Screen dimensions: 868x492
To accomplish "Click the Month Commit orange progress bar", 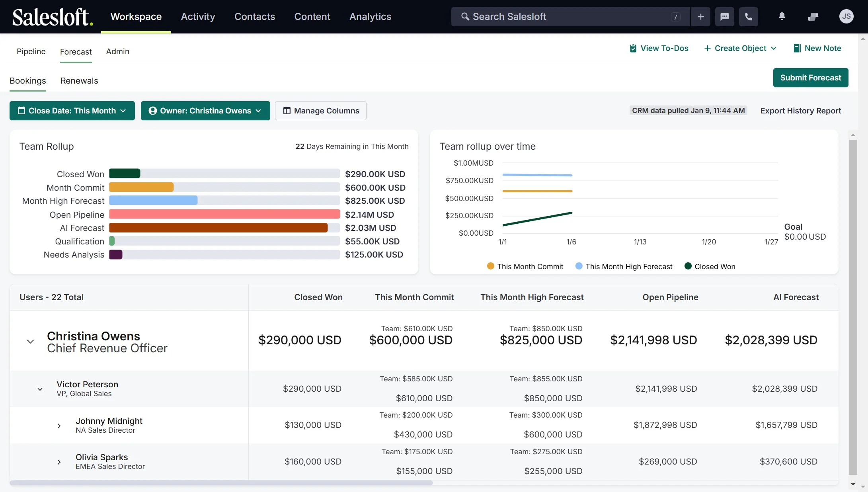I will click(141, 187).
